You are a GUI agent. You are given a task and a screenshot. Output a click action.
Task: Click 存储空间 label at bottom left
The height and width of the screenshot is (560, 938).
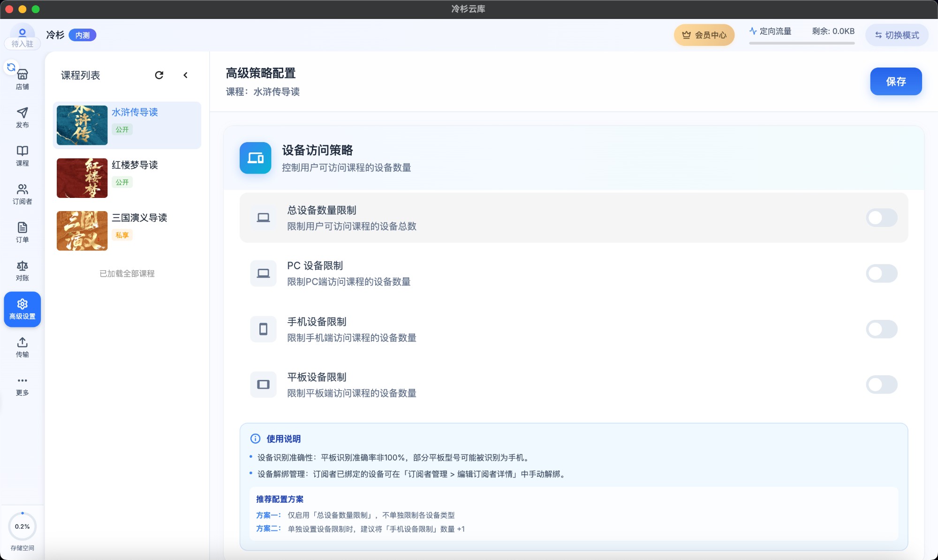[x=22, y=548]
